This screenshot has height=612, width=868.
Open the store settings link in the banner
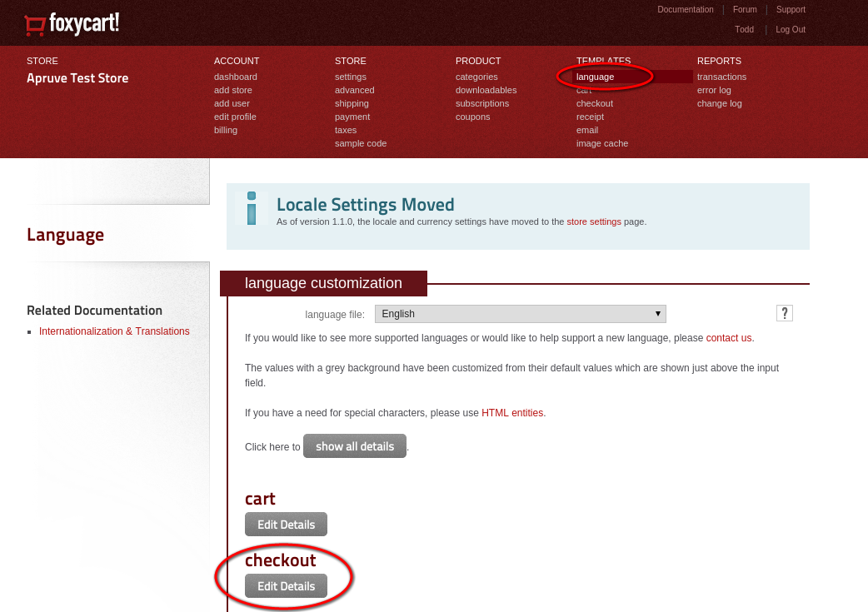coord(592,221)
